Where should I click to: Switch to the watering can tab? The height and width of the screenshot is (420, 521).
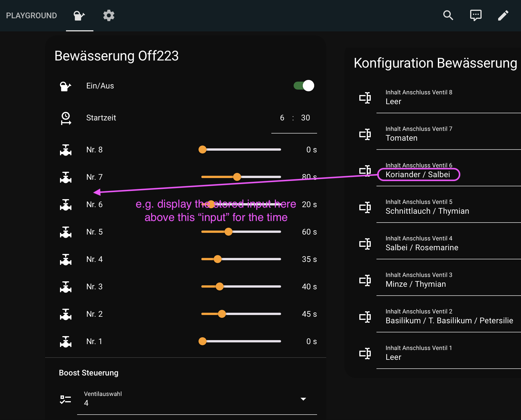pos(79,15)
